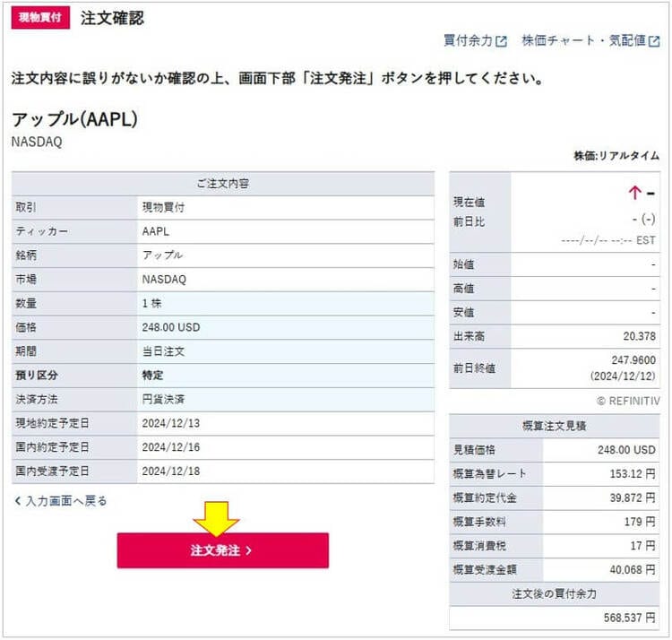Click the 注文確認 page title
Viewport: 672px width, 640px height.
112,18
